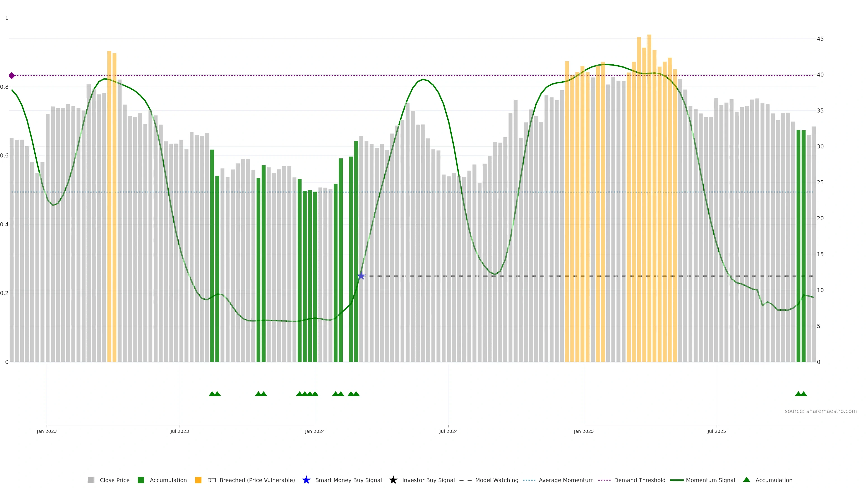Toggle the Momentum Signal legend entry
Viewport: 868px width, 488px height.
tap(710, 480)
